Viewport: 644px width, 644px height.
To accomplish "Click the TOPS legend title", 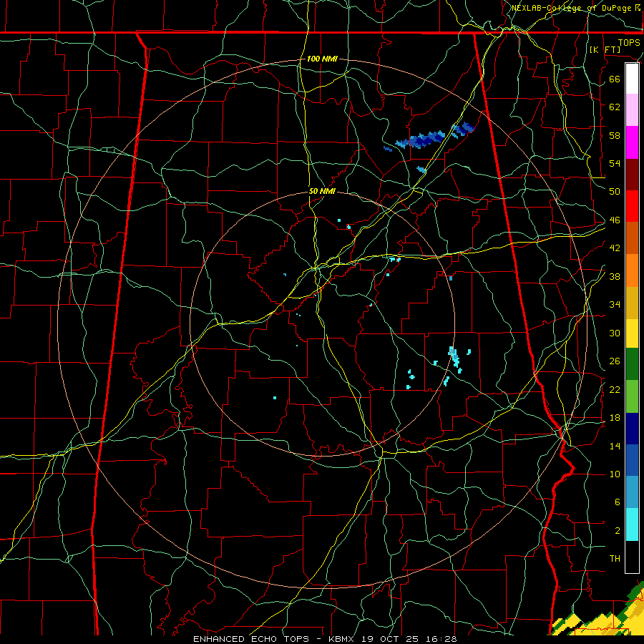I will [629, 43].
